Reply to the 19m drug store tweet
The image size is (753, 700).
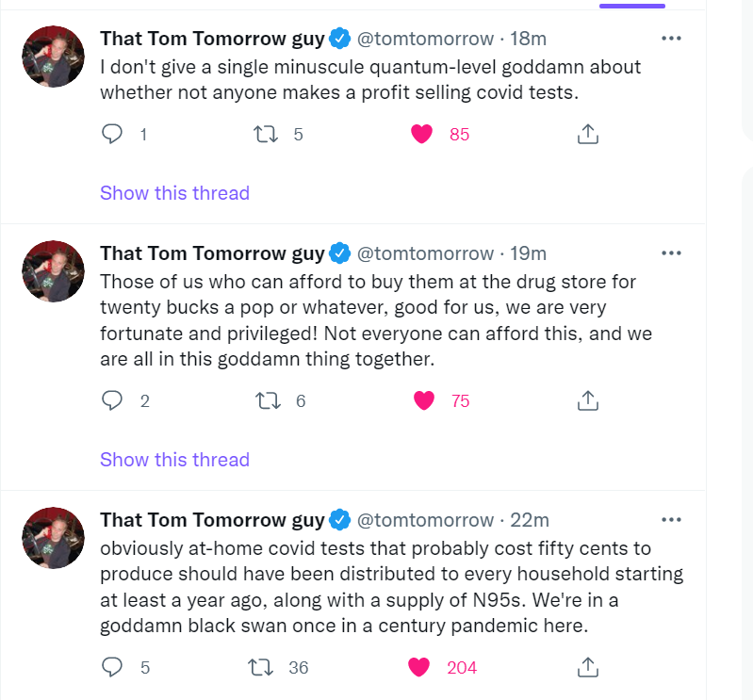pyautogui.click(x=112, y=401)
